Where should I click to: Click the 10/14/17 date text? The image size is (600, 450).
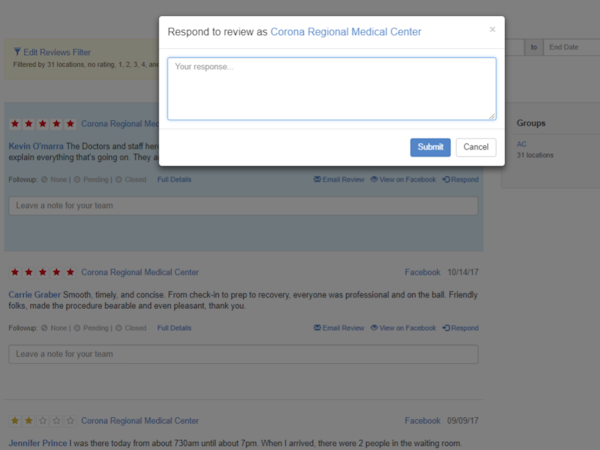(463, 272)
